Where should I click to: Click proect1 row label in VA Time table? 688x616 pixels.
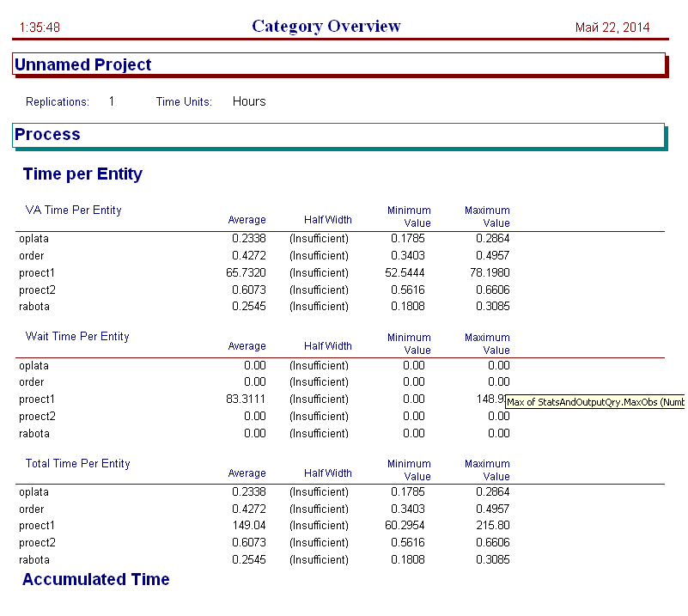point(37,273)
